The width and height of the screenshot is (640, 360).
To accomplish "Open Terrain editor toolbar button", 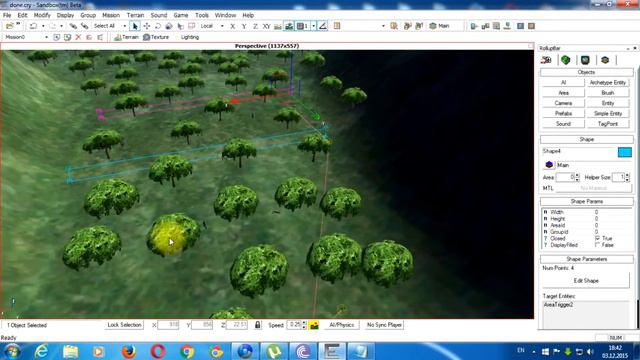I will (127, 37).
